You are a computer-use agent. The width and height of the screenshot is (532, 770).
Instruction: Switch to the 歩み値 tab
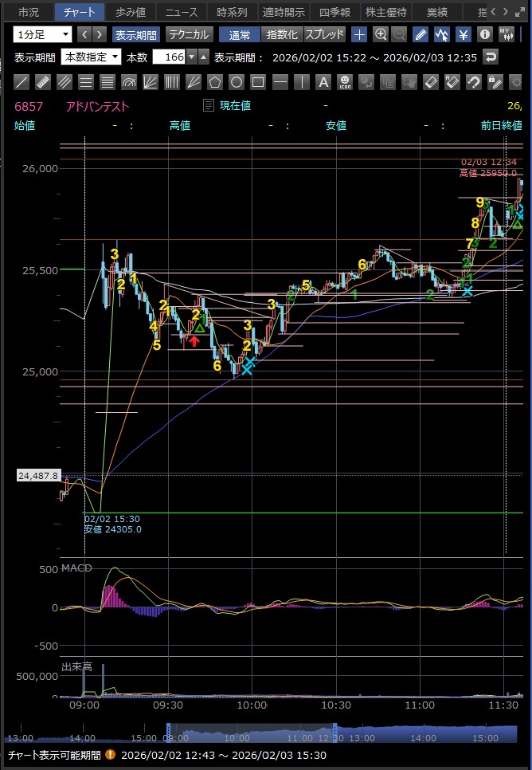pos(130,12)
